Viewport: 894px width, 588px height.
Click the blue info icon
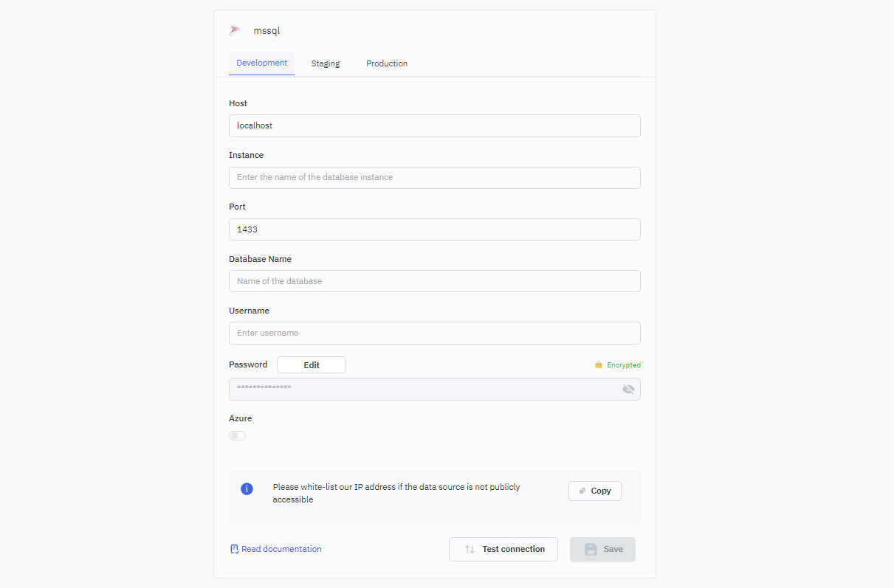[x=247, y=489]
